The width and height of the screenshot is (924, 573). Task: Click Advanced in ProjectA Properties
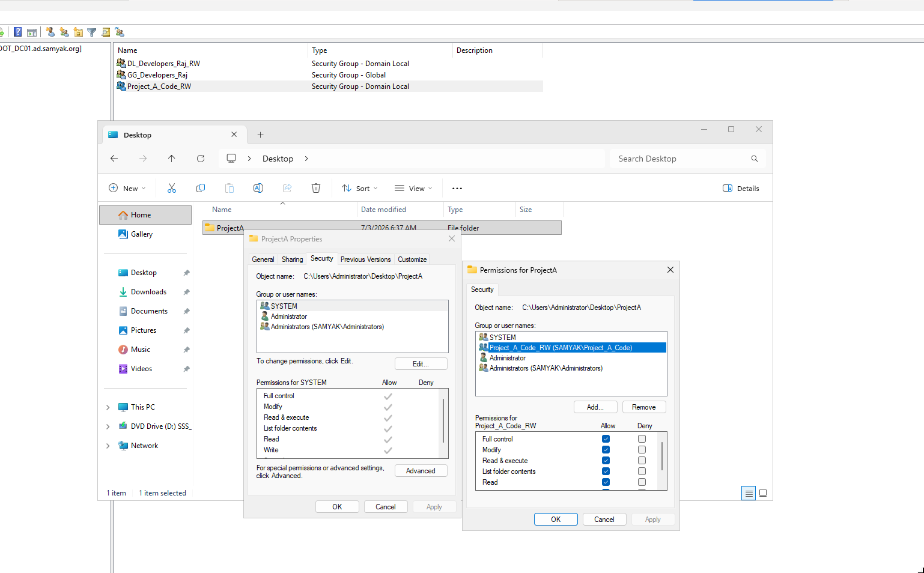421,471
